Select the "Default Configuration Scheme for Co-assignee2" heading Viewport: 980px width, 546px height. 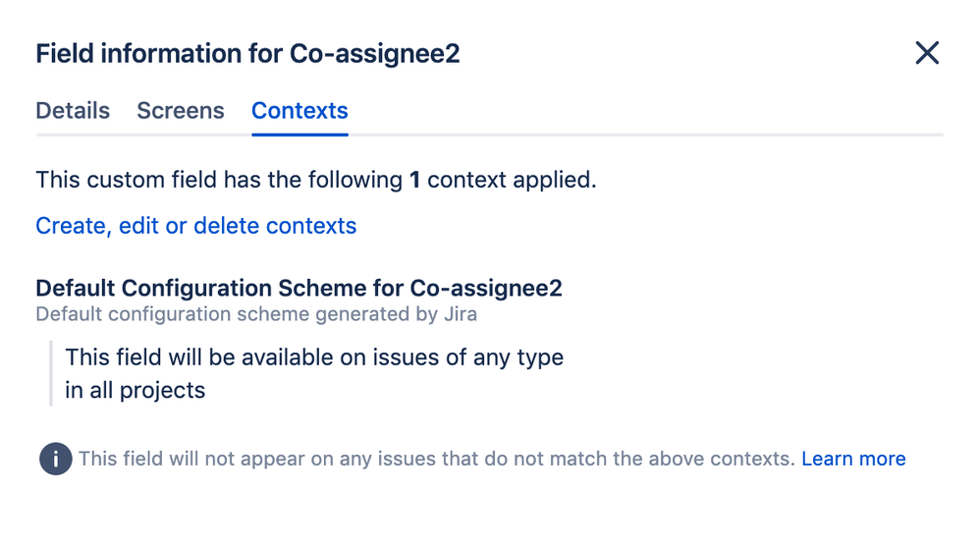299,289
